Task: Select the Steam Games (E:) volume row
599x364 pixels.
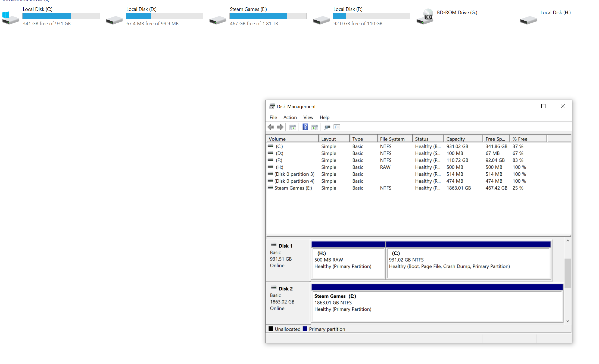Action: click(293, 188)
